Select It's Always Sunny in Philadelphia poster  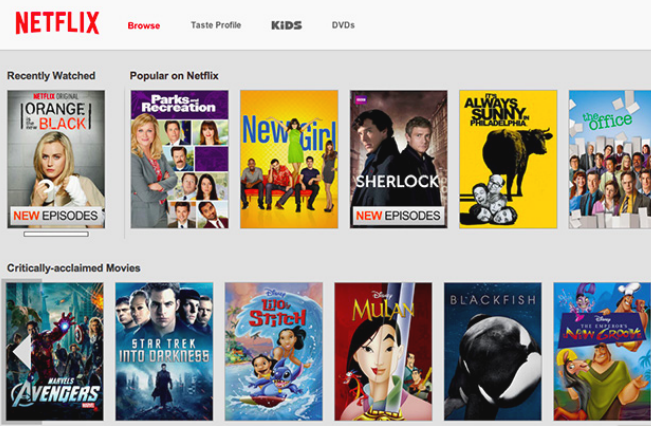pyautogui.click(x=508, y=159)
